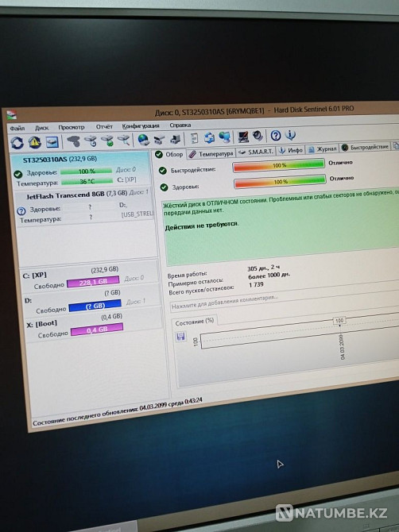Click the hard disk drive toolbar icon
This screenshot has height=532, width=399.
pyautogui.click(x=52, y=142)
